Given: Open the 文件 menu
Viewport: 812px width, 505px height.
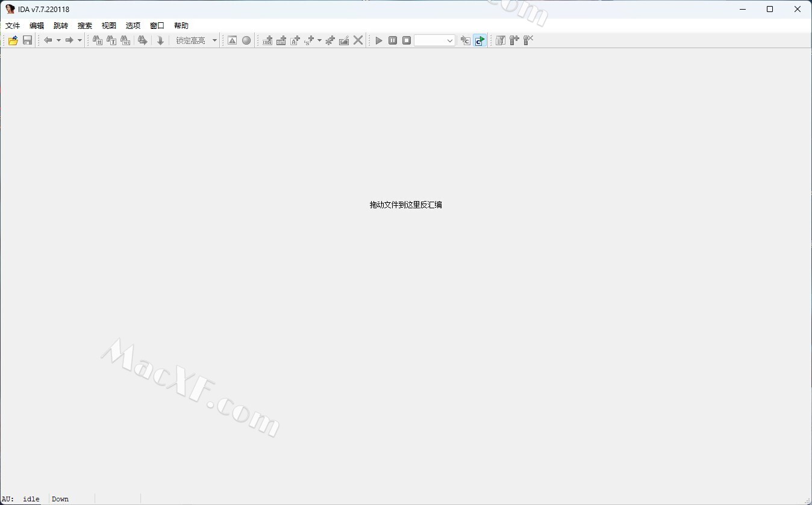Looking at the screenshot, I should 13,25.
